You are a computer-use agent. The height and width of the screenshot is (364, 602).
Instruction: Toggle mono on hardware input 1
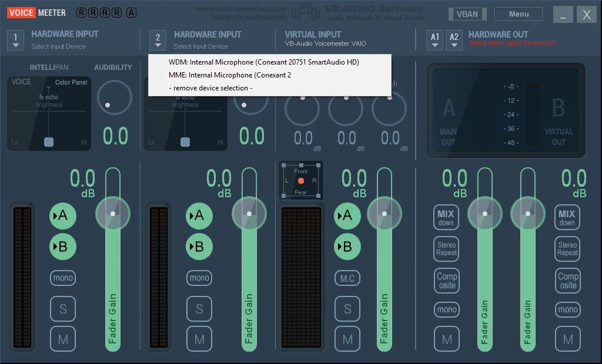tap(63, 278)
